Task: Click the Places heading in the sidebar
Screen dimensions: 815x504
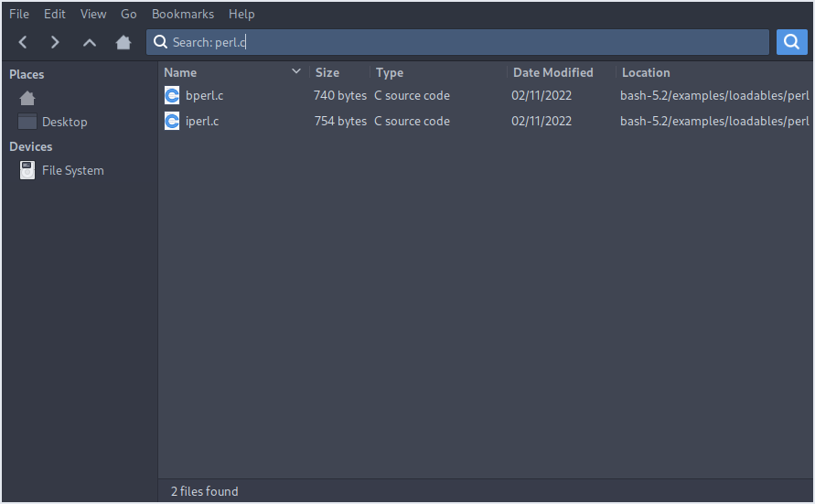Action: [x=27, y=74]
